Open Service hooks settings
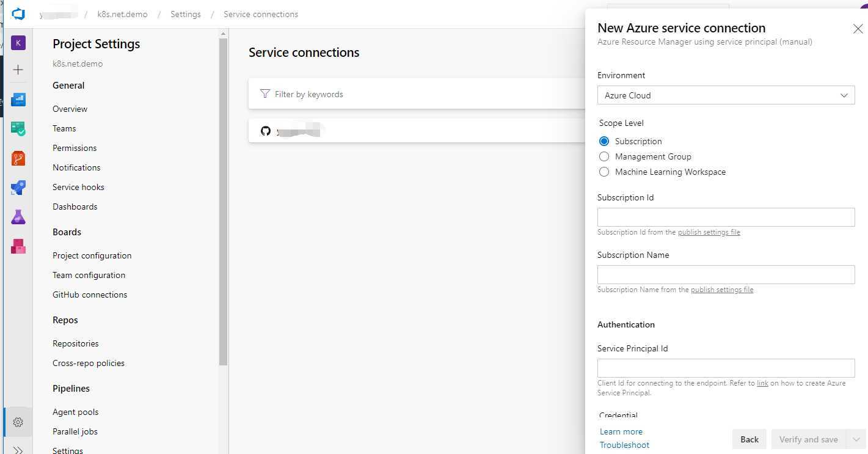868x454 pixels. tap(78, 187)
